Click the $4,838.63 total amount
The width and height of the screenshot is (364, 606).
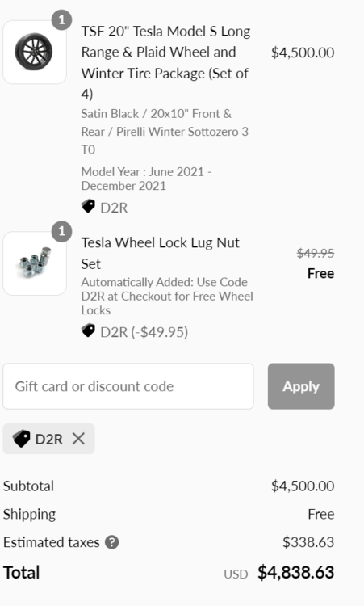[x=295, y=572]
